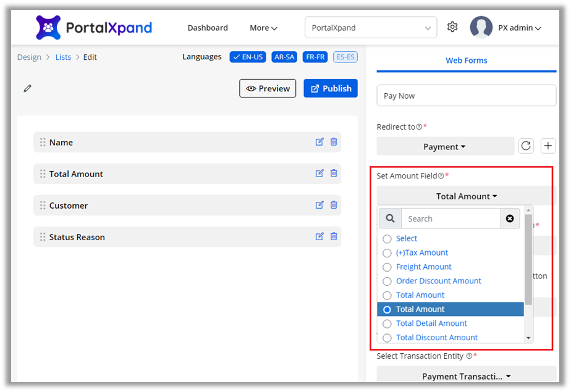Open the PortalXpand portal selector
The height and width of the screenshot is (392, 571).
point(371,28)
